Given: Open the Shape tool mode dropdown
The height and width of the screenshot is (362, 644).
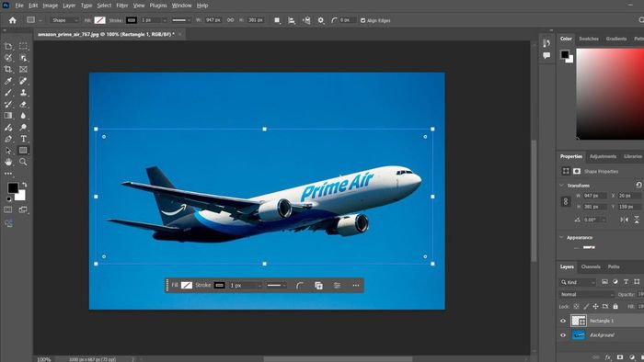Looking at the screenshot, I should pyautogui.click(x=64, y=20).
